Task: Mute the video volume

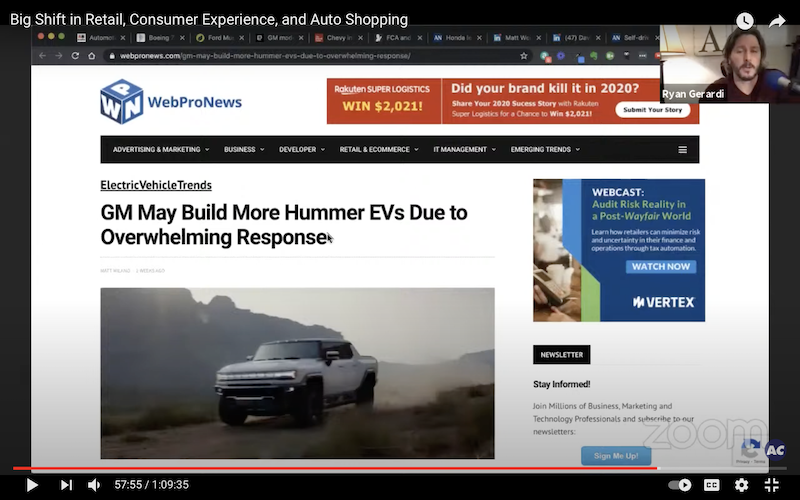Action: (94, 485)
